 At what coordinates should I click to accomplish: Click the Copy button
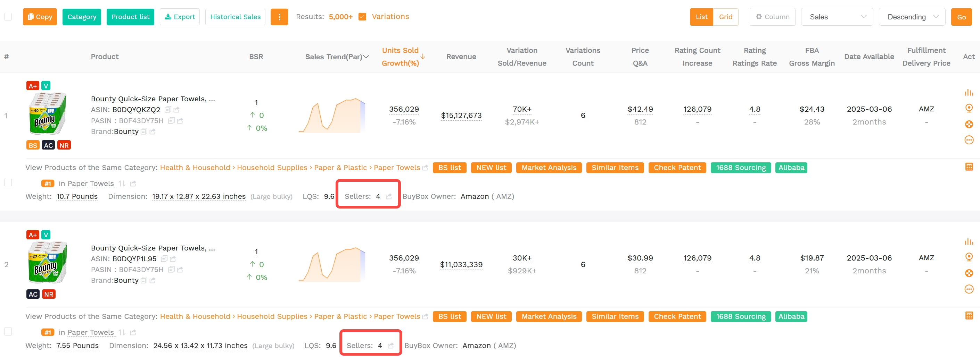coord(40,17)
